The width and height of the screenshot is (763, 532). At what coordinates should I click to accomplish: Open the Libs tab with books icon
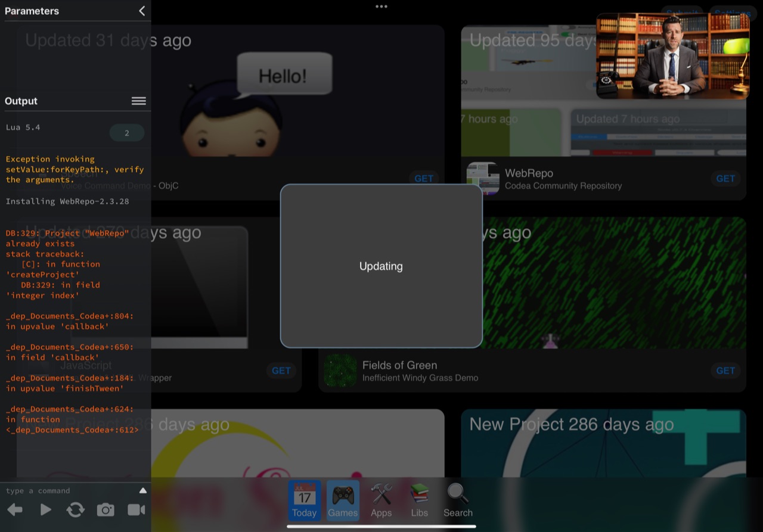[x=419, y=500]
